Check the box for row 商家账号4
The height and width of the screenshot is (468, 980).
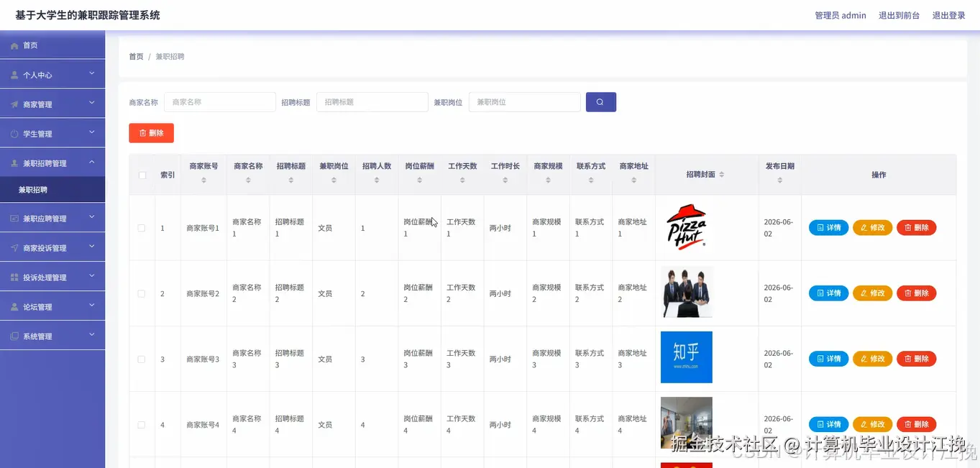[x=142, y=425]
